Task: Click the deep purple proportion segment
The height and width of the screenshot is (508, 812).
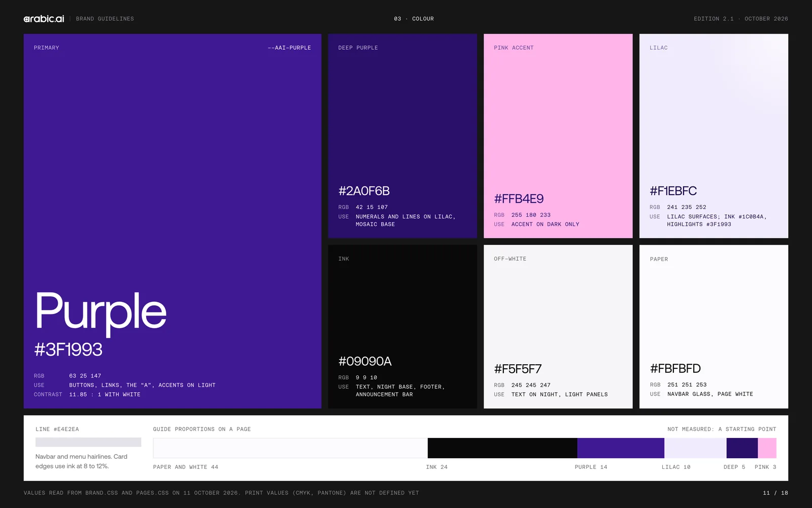Action: (x=742, y=448)
